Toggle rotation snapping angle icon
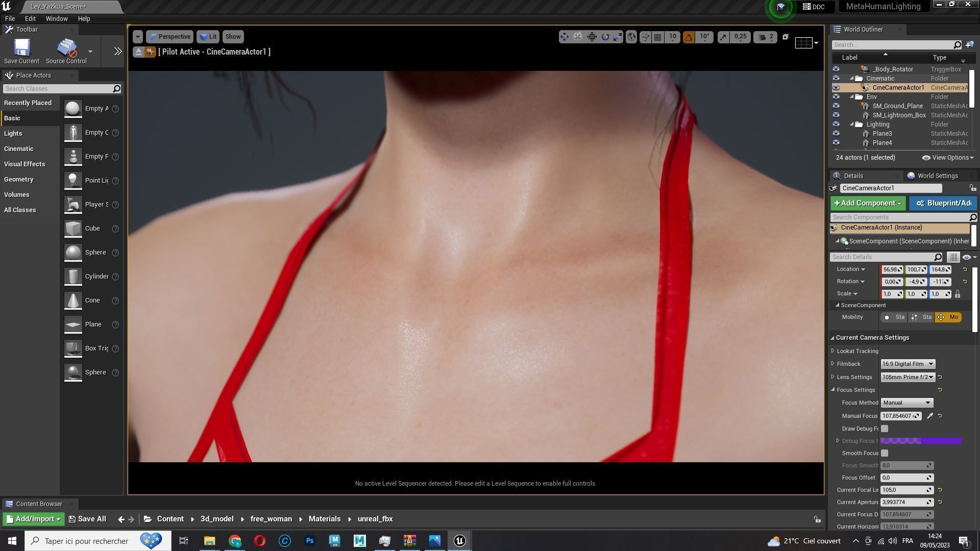Image resolution: width=980 pixels, height=551 pixels. point(689,37)
